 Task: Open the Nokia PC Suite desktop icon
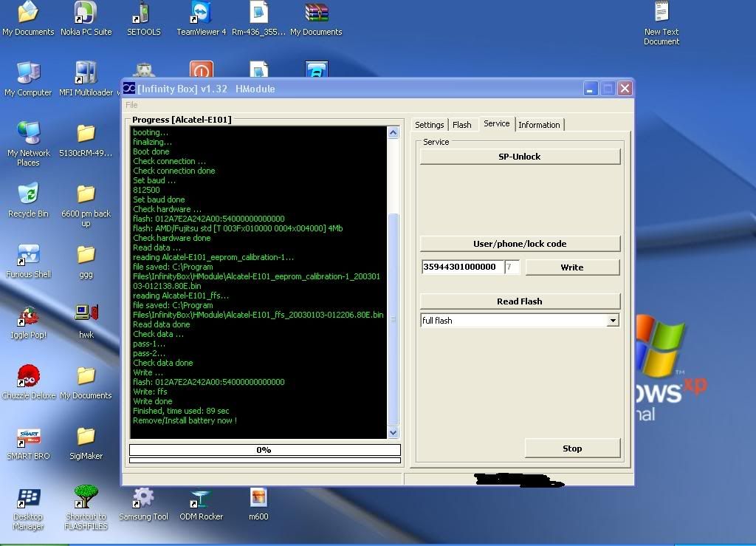86,13
